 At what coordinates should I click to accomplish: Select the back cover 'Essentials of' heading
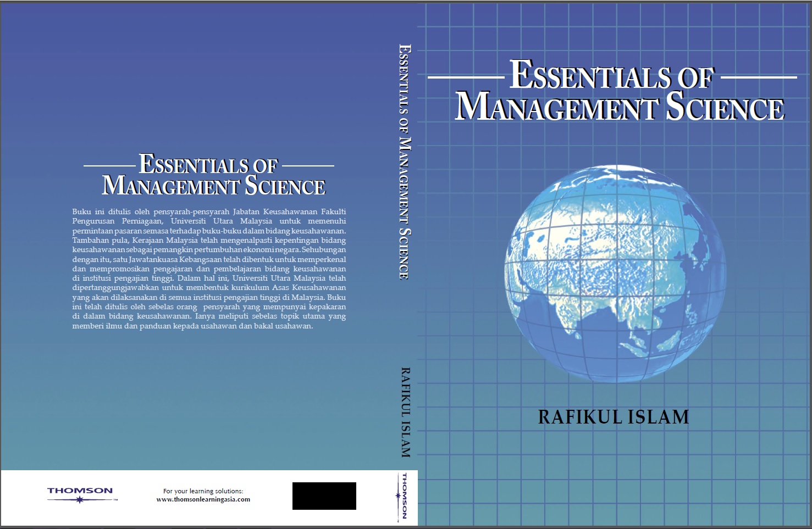pos(208,164)
